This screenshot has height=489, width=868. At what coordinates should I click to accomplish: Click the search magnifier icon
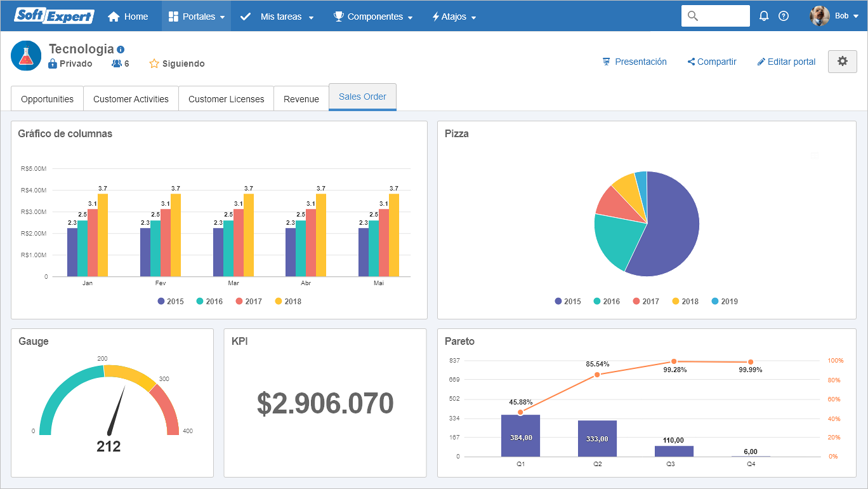[693, 16]
